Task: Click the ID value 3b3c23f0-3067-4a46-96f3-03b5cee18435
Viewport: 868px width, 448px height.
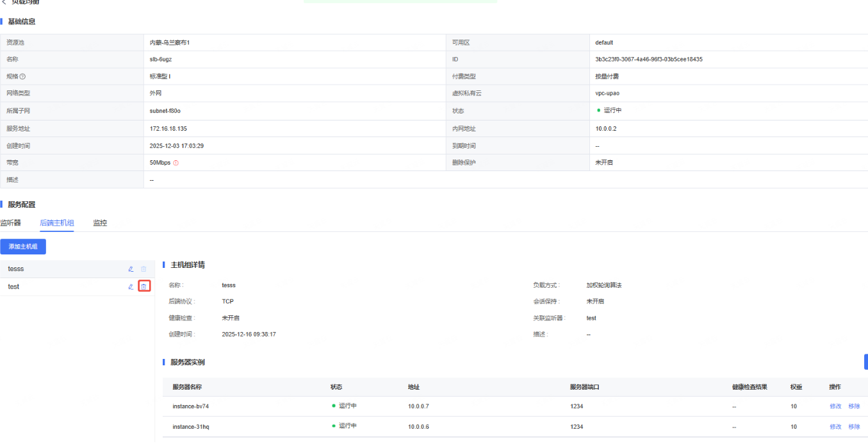Action: (649, 59)
